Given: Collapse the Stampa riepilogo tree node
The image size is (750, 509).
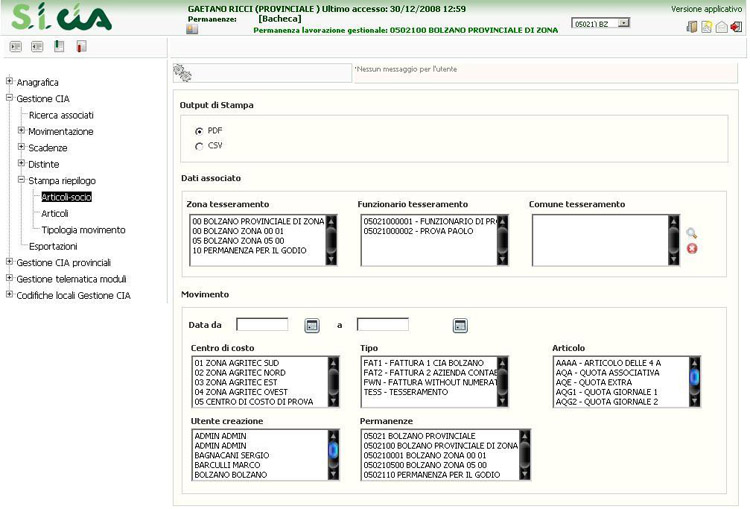Looking at the screenshot, I should pyautogui.click(x=21, y=179).
